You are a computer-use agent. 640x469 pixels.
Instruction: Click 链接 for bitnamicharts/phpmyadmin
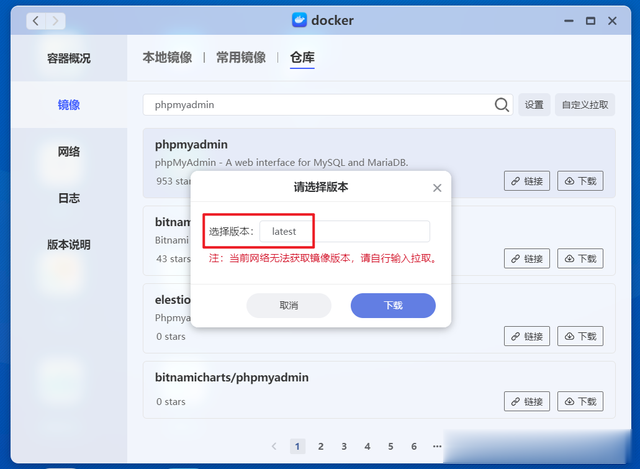[x=527, y=401]
